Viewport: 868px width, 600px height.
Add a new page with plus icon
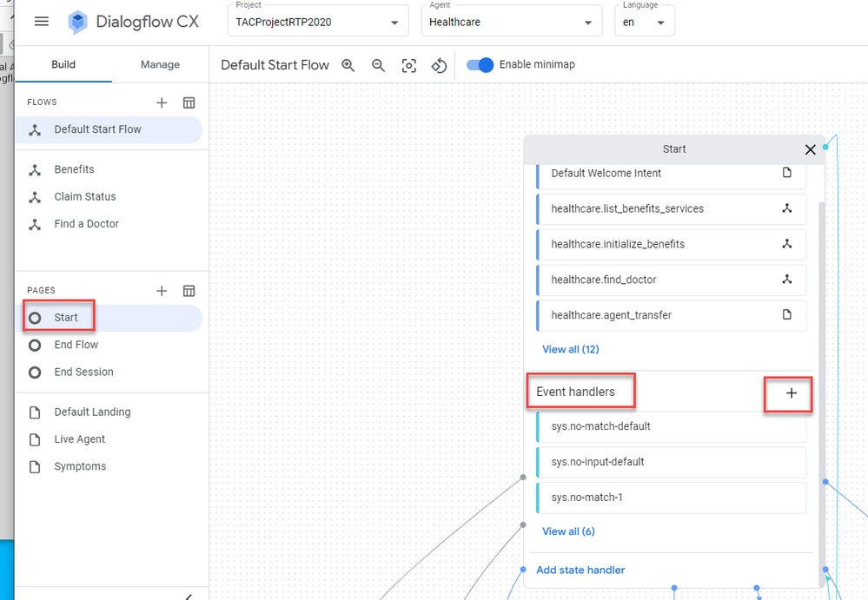(x=161, y=291)
